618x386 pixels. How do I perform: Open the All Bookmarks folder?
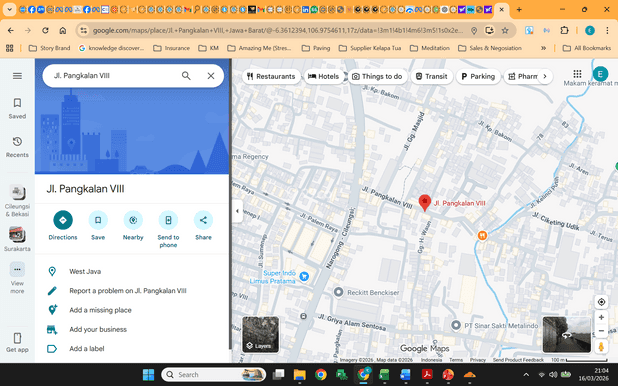tap(587, 48)
